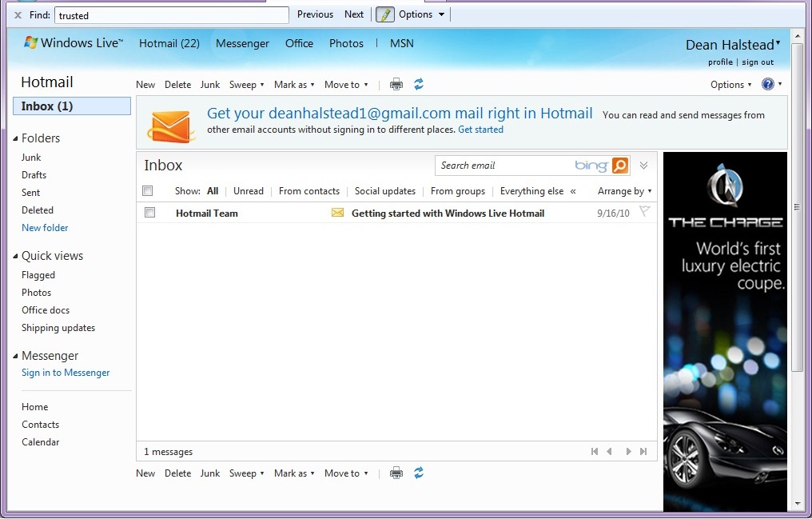The image size is (812, 519).
Task: Open Office in top navigation
Action: [299, 43]
